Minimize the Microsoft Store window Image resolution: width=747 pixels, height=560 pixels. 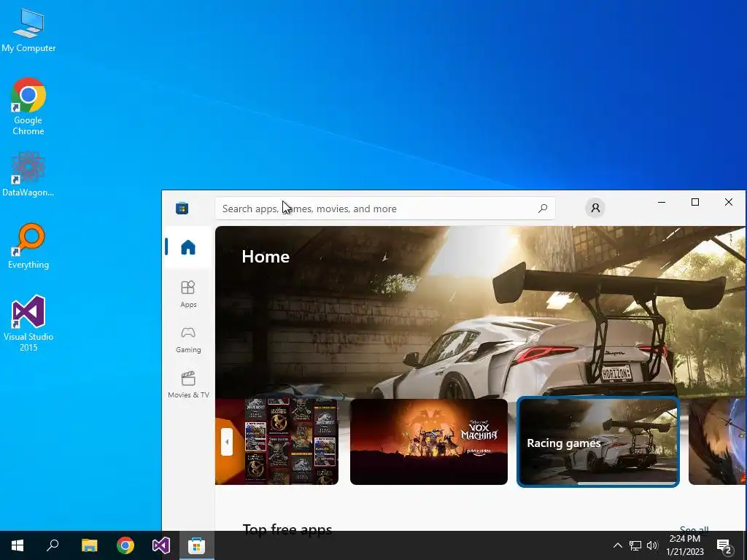tap(661, 202)
